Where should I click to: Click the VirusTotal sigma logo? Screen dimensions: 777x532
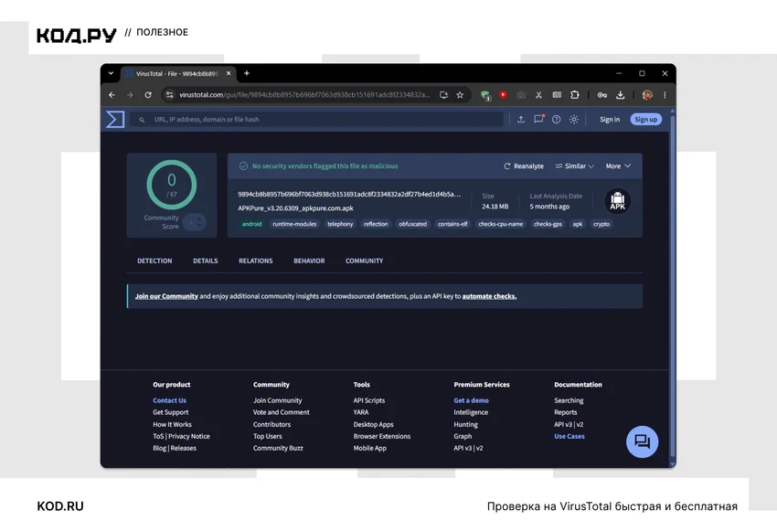pyautogui.click(x=115, y=120)
